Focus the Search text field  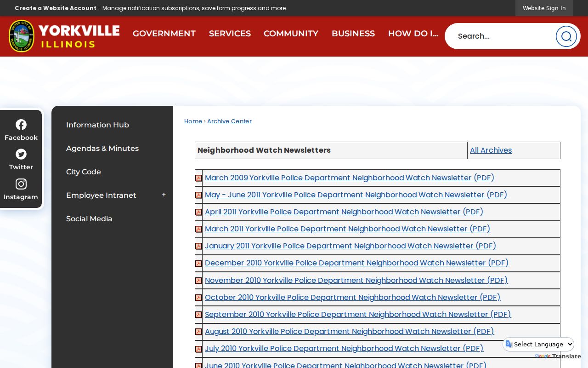point(503,36)
